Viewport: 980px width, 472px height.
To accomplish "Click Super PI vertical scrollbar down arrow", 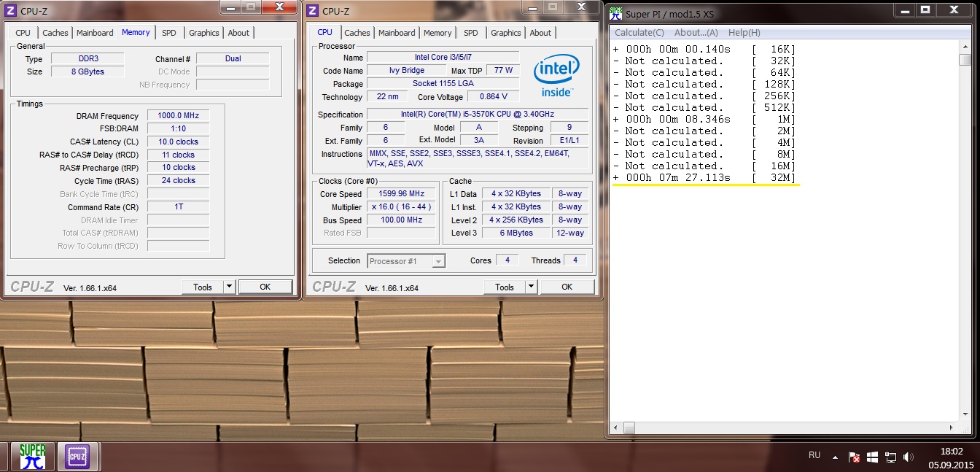I will pyautogui.click(x=965, y=416).
